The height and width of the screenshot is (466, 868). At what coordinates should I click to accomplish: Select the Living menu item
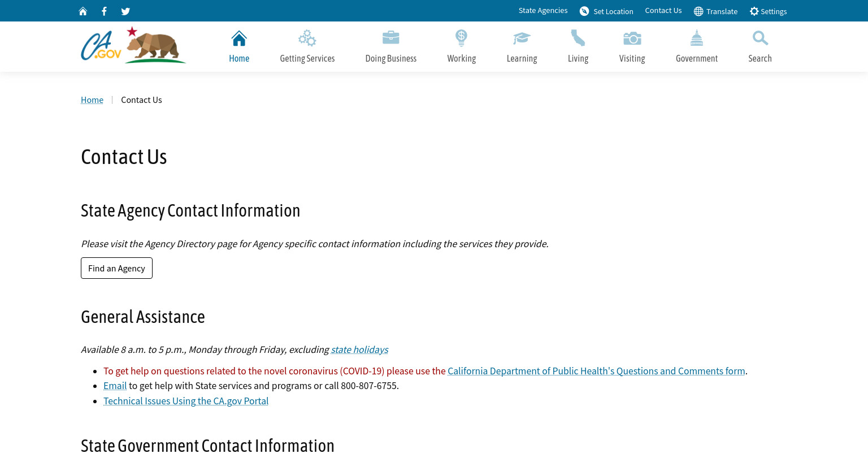[578, 58]
